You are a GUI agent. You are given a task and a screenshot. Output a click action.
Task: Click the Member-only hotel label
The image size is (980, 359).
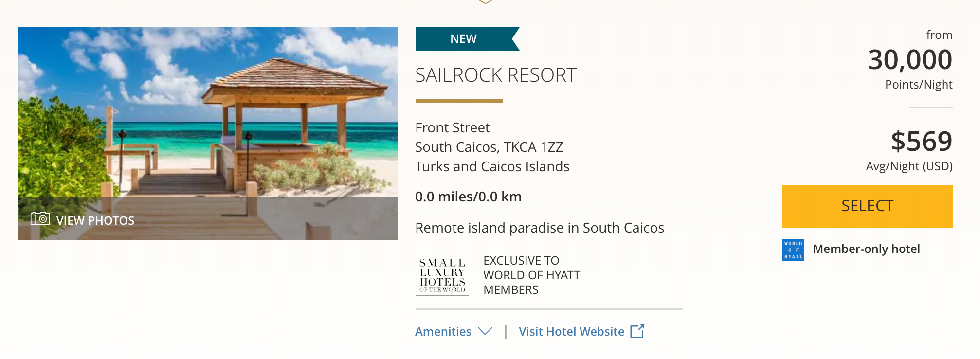coord(866,249)
